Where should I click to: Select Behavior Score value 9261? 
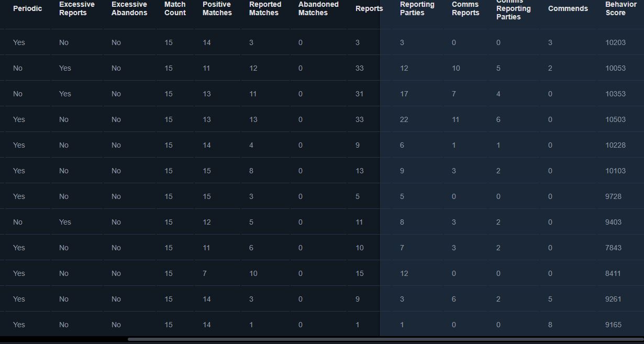613,299
